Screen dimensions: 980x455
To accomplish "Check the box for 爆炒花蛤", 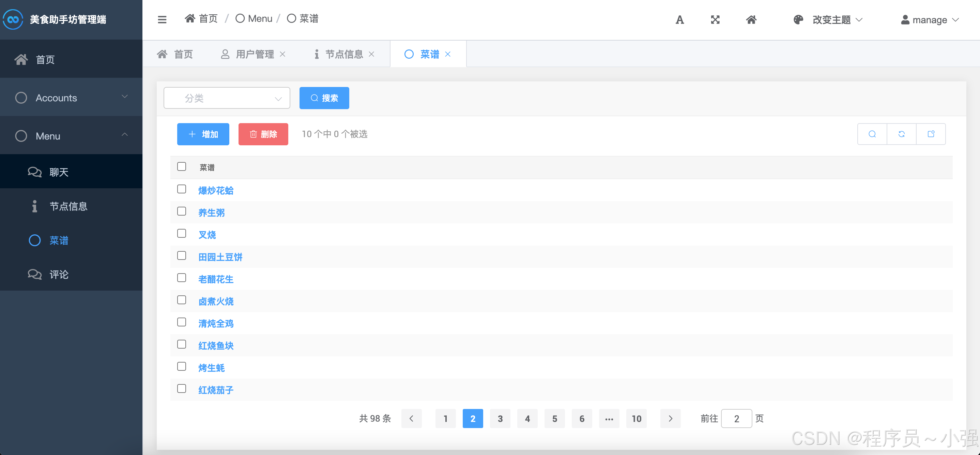I will click(x=182, y=189).
